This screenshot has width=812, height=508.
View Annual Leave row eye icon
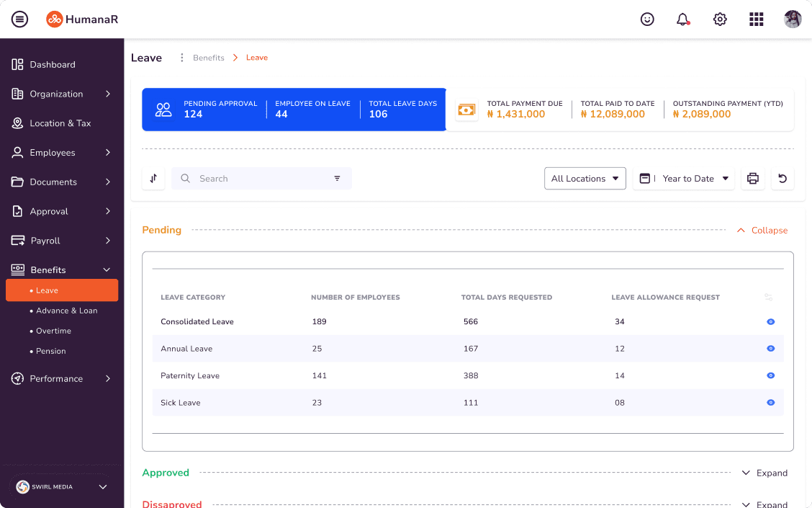[x=770, y=348]
